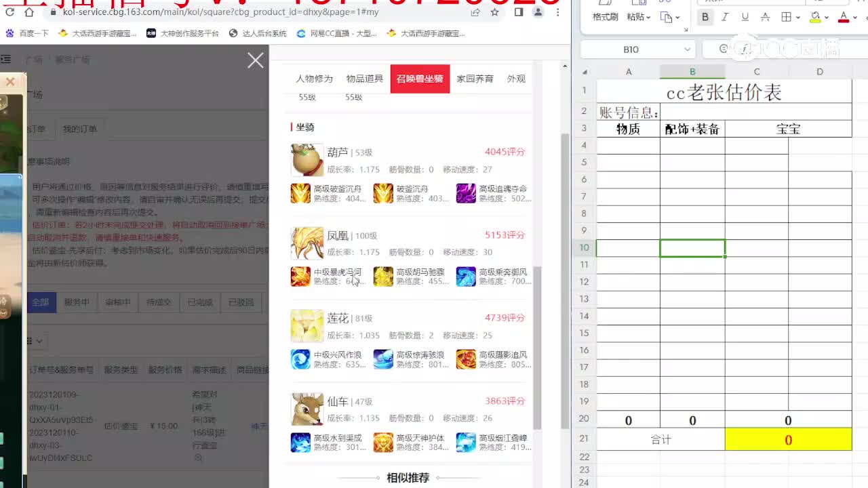This screenshot has height=488, width=868.
Task: Click the 配饰+装备 header cell
Action: (x=692, y=129)
